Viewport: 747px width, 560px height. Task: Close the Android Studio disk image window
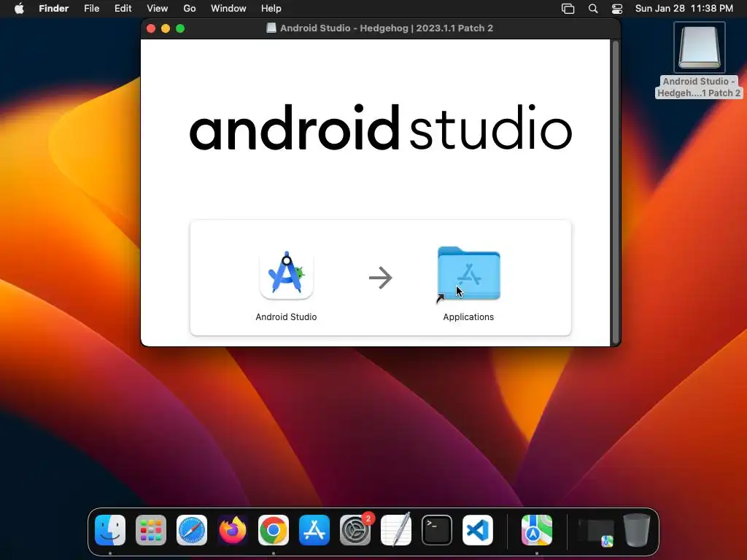pyautogui.click(x=151, y=28)
